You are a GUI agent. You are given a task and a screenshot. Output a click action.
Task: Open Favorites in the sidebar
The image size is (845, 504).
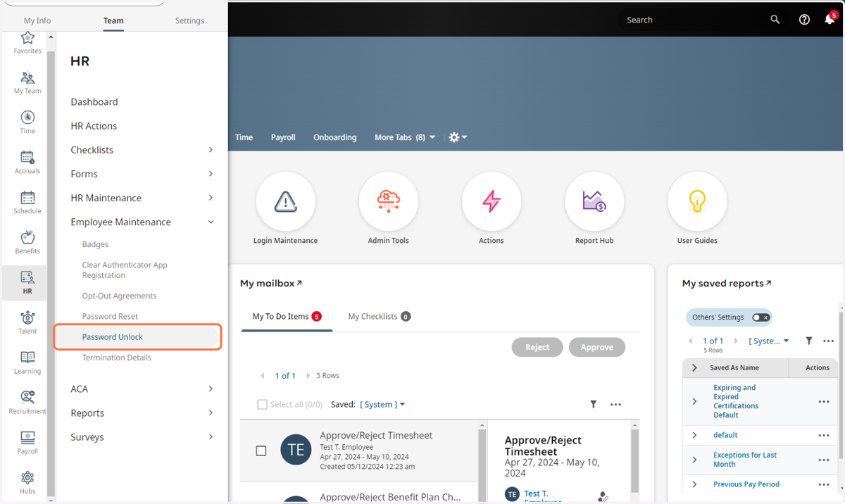(x=27, y=42)
